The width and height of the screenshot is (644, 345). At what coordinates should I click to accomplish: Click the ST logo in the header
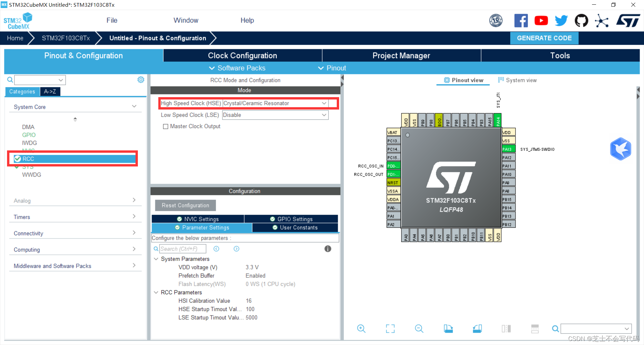tap(628, 21)
